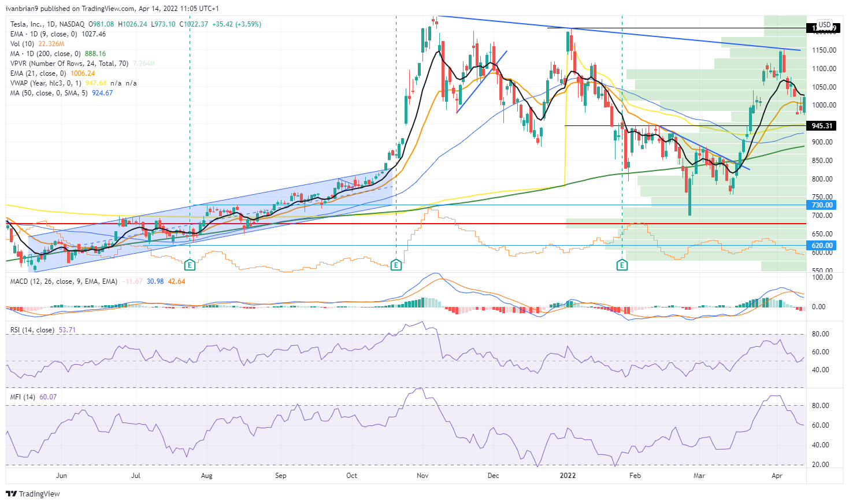Click the Apr label on the time axis
This screenshot has height=504, width=849.
777,476
